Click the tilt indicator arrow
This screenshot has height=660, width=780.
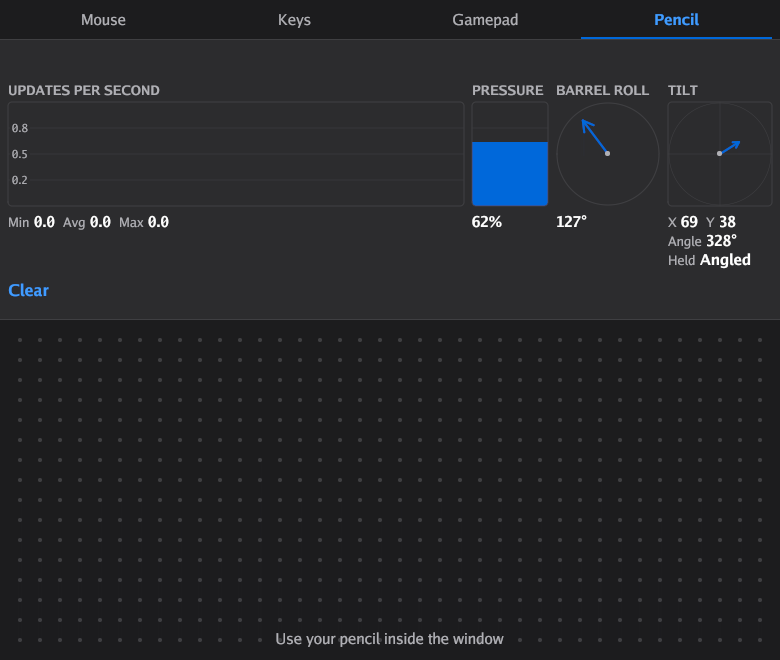[729, 148]
